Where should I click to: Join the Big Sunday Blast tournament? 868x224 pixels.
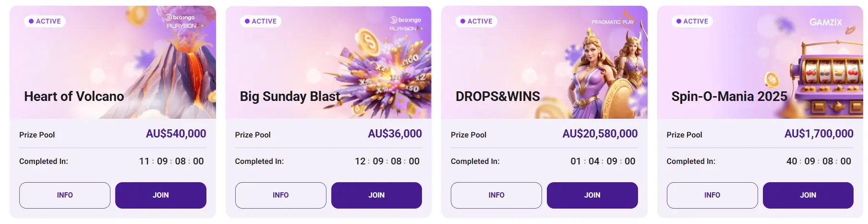(376, 195)
